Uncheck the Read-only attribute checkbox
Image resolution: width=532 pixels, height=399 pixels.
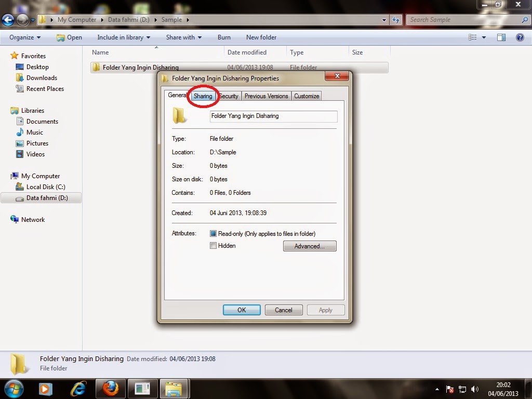pos(213,233)
